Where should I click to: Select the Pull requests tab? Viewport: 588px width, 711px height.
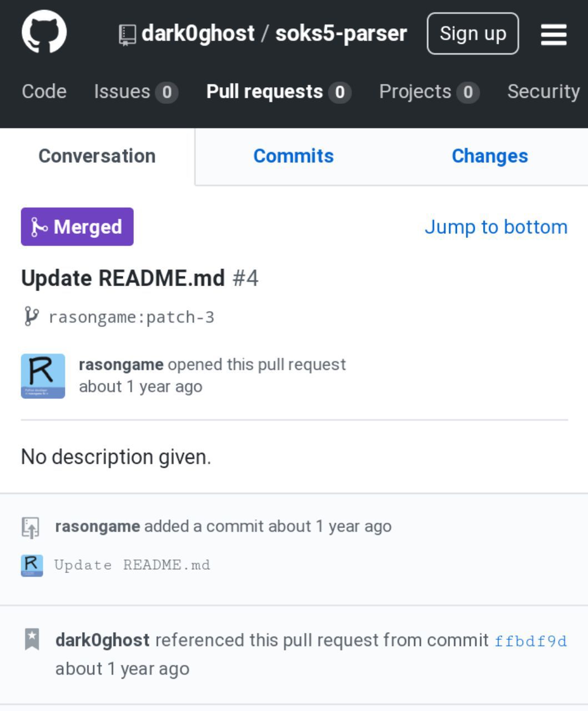coord(279,92)
